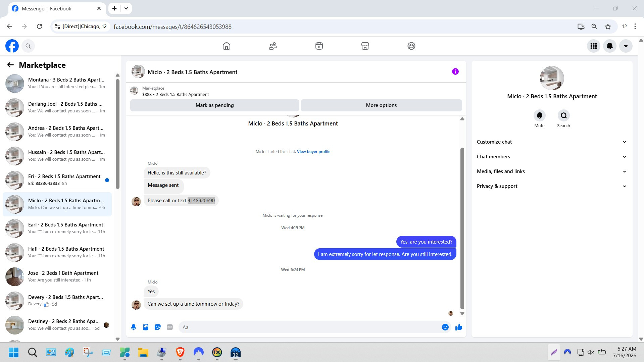Image resolution: width=644 pixels, height=362 pixels.
Task: Open Facebook menu grid icon
Action: pyautogui.click(x=594, y=46)
